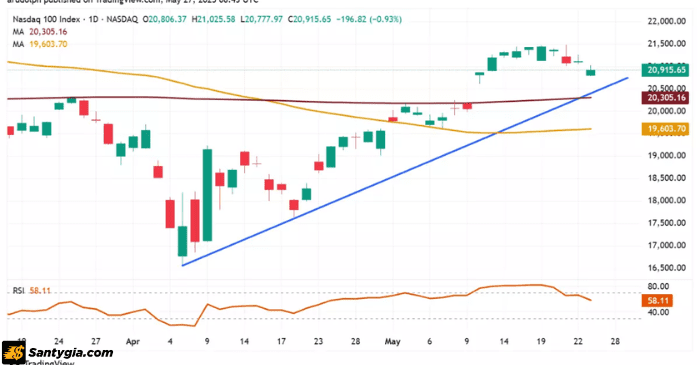Click the 18,000.00 price axis label
The height and width of the screenshot is (365, 700).
667,200
